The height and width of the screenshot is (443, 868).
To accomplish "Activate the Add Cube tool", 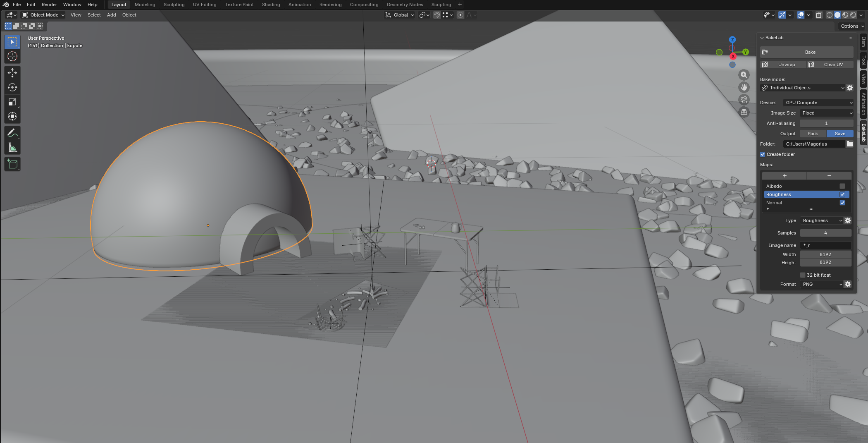I will tap(12, 164).
